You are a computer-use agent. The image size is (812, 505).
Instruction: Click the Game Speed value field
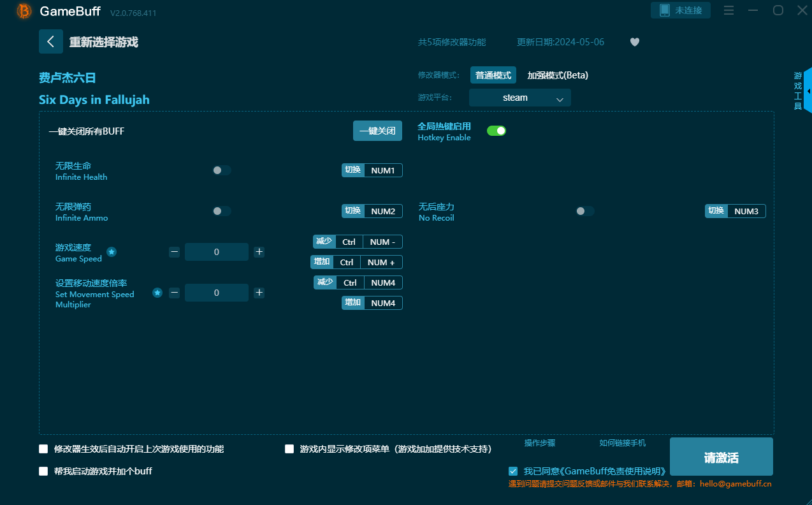[217, 252]
